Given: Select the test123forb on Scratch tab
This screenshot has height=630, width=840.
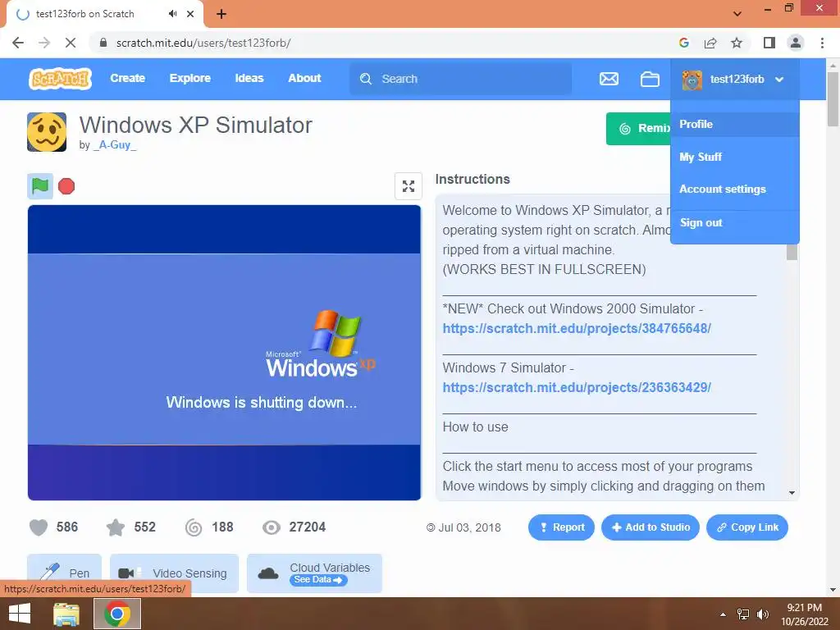Looking at the screenshot, I should coord(105,14).
